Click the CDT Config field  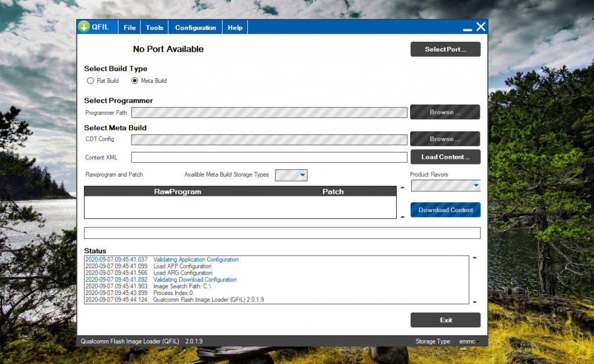click(269, 140)
